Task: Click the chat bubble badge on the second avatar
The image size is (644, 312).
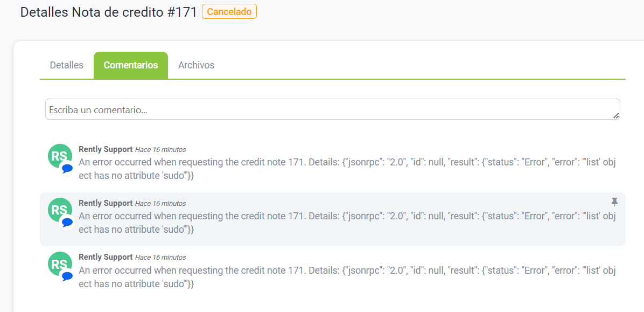Action: coord(67,222)
